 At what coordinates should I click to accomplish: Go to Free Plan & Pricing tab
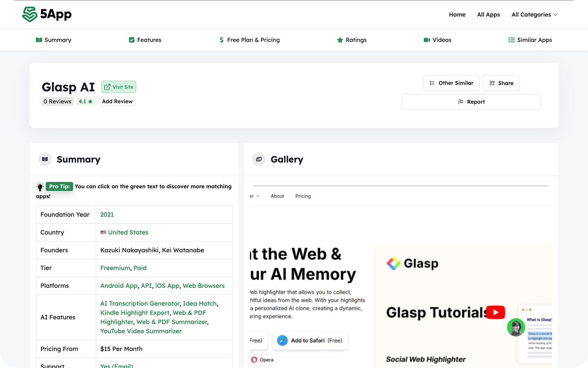click(x=249, y=40)
